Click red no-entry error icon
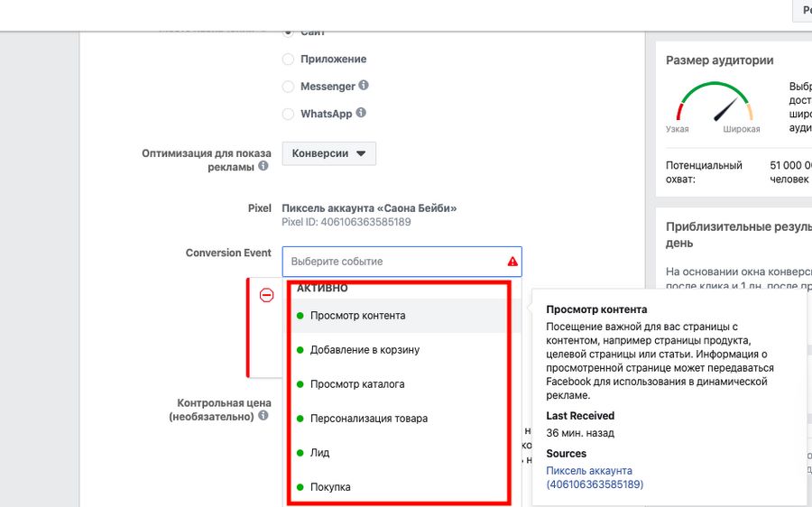Viewport: 812px width, 507px height. tap(267, 295)
